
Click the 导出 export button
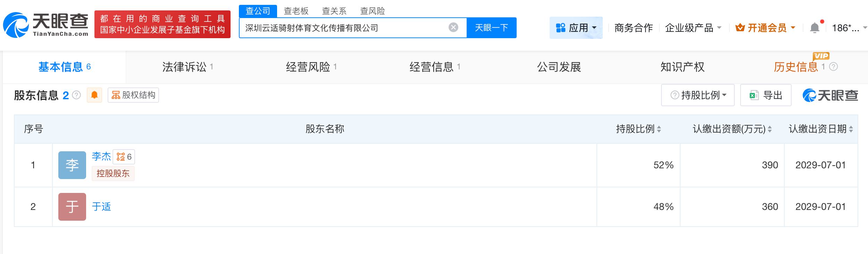point(766,95)
